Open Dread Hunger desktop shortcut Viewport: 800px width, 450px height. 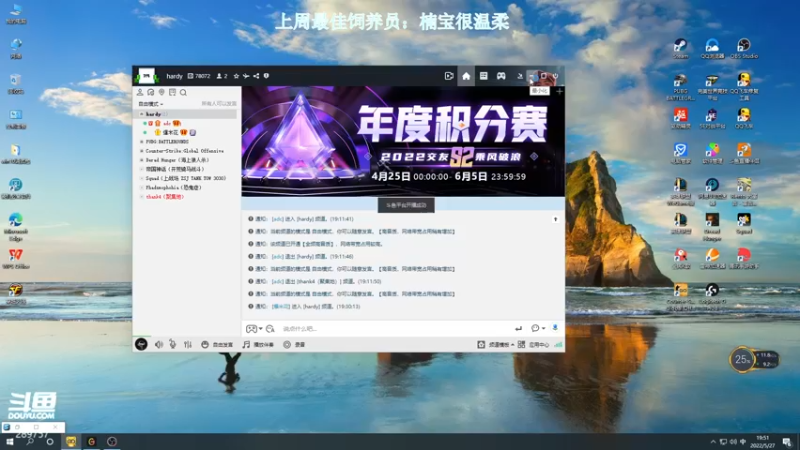[712, 227]
